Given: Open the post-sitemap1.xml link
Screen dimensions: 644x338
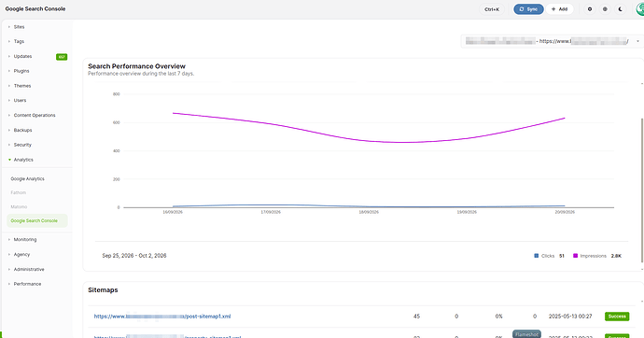Looking at the screenshot, I should pos(162,317).
